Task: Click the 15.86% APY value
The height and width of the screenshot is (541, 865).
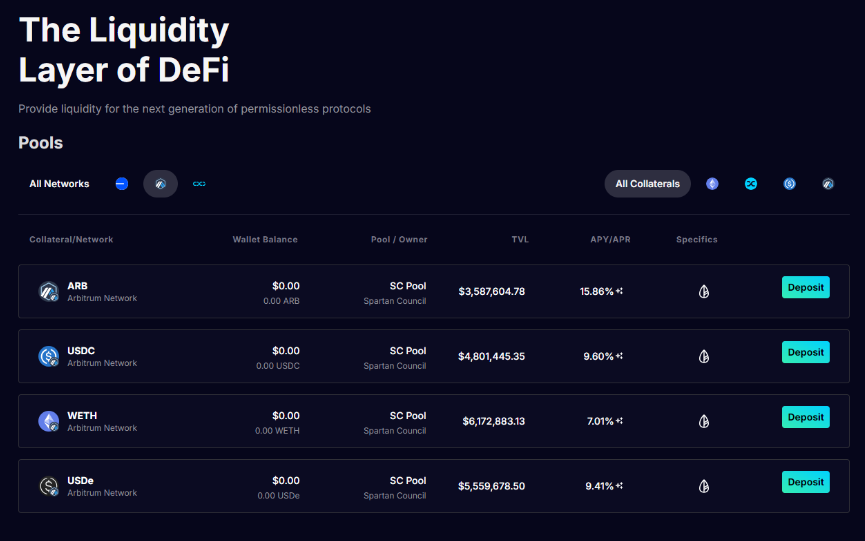Action: click(x=596, y=291)
